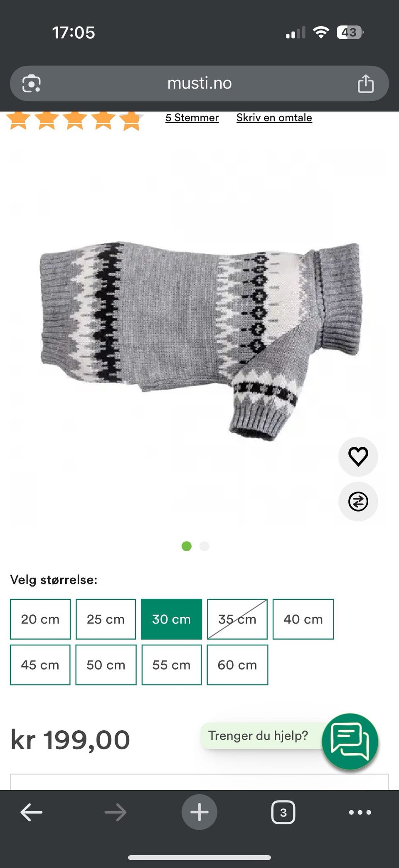Screen dimensions: 399x868
Task: Choose the 45 cm size
Action: tap(40, 665)
